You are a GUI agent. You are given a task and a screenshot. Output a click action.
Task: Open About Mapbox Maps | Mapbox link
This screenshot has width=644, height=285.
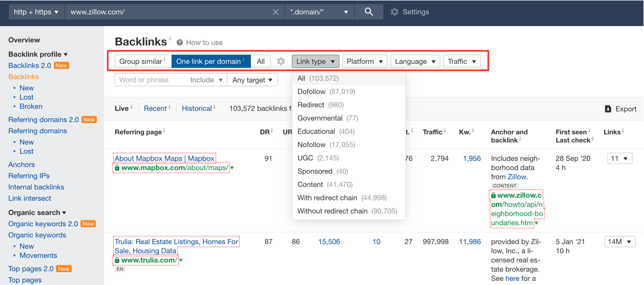(x=164, y=159)
